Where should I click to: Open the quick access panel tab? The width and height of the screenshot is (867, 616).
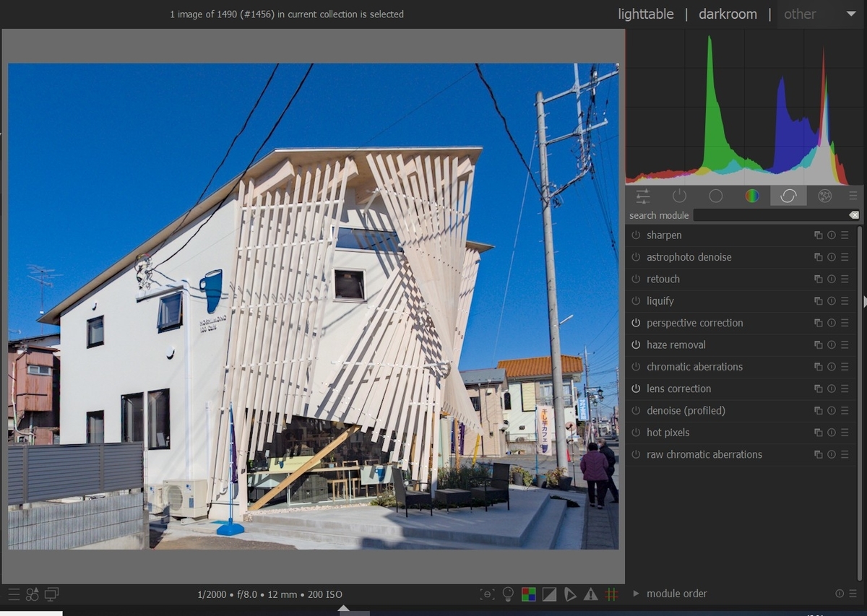click(x=642, y=196)
